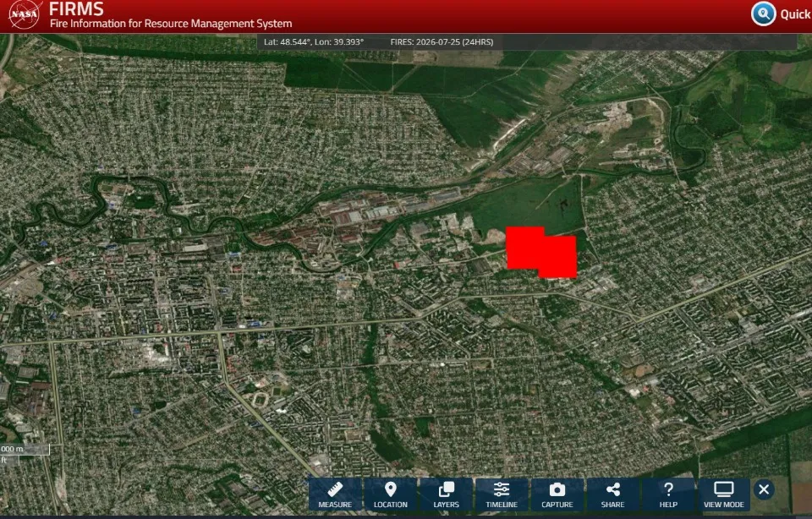Open the Share options
Image resolution: width=812 pixels, height=519 pixels.
point(612,494)
